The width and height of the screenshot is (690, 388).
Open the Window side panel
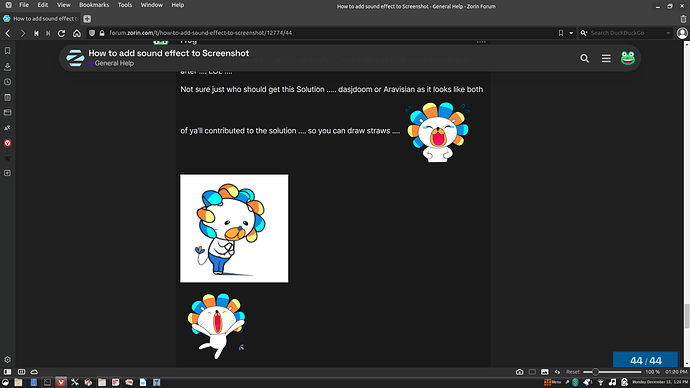[x=7, y=113]
